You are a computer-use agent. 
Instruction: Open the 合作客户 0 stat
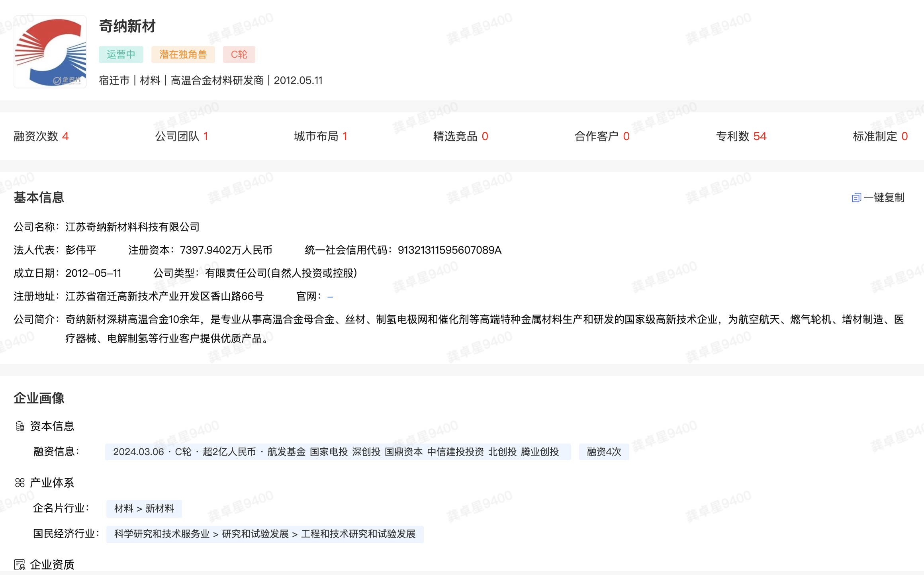click(602, 136)
